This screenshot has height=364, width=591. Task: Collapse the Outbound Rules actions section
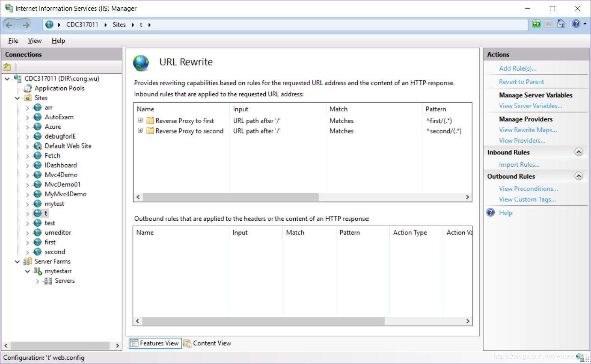[x=579, y=176]
